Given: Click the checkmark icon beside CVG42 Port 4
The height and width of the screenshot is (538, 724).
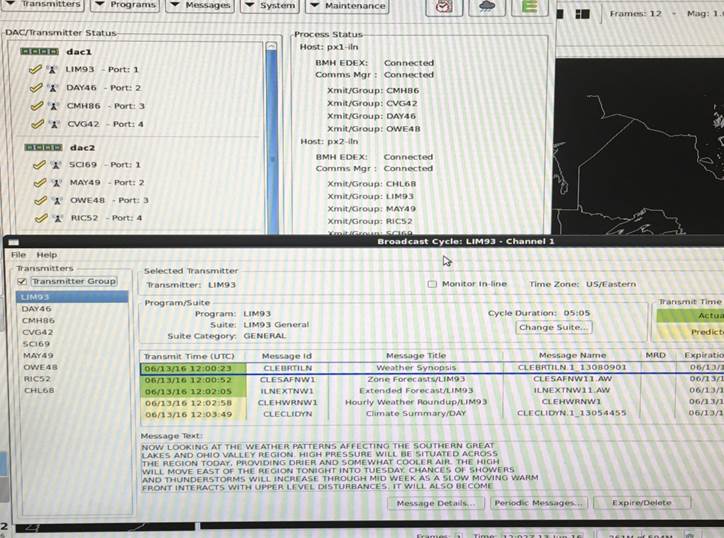Looking at the screenshot, I should (x=37, y=123).
